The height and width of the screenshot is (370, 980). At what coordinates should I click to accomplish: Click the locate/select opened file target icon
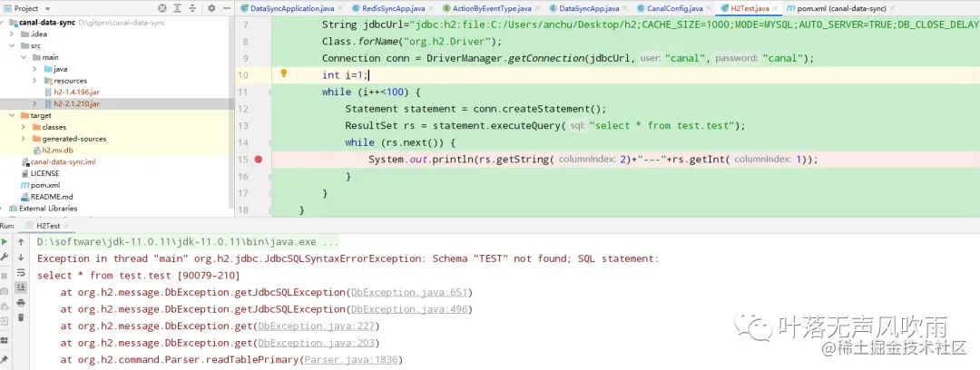click(x=162, y=8)
